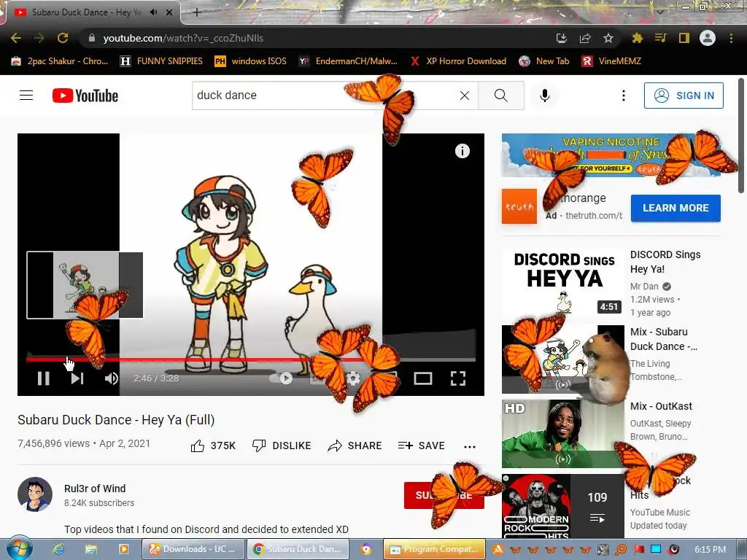Open the SHARE dialog

pos(355,446)
